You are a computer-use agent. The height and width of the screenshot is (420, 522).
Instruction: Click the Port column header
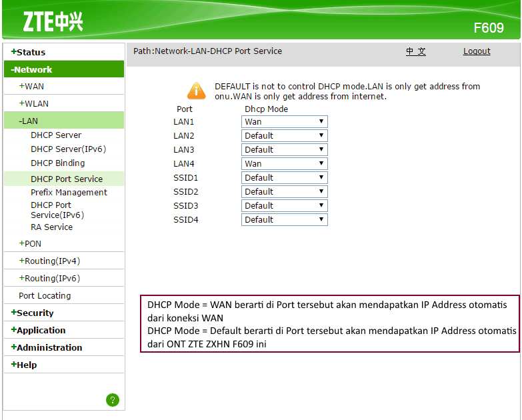pos(185,109)
